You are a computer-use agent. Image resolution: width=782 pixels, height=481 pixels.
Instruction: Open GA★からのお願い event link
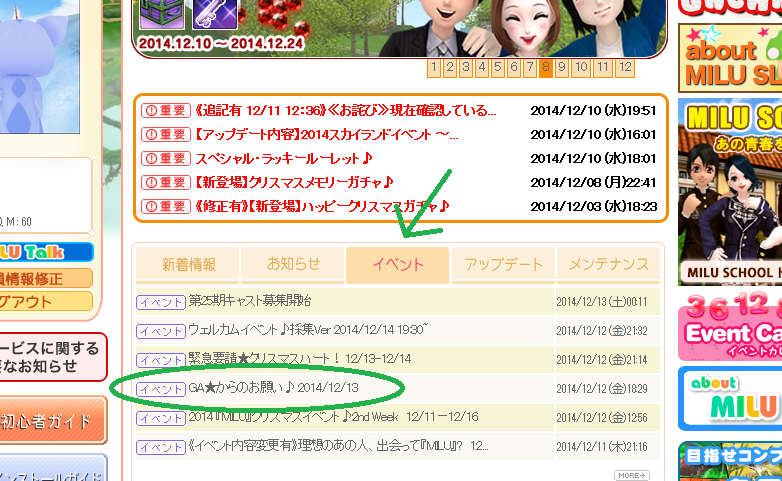(287, 388)
